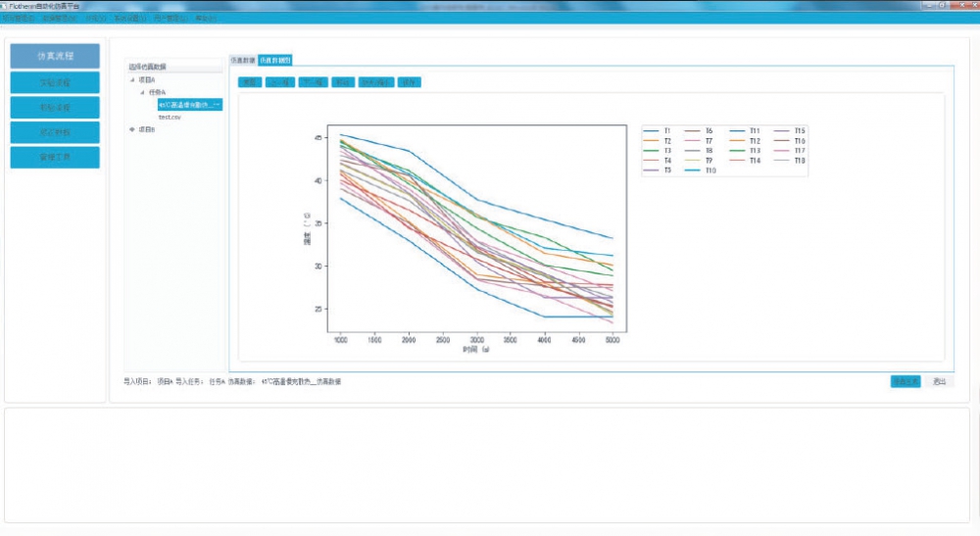The image size is (980, 536).
Task: Open the 系统设置 menu
Action: coord(129,19)
